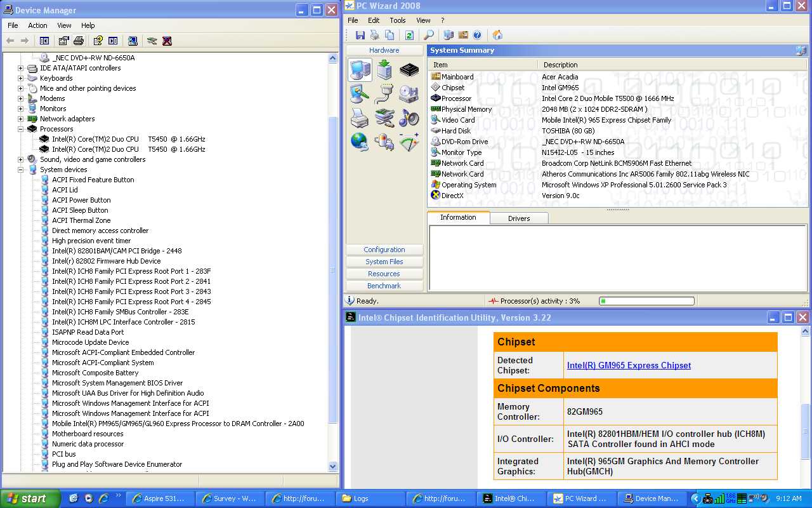Open the Logs folder taskbar button
Screen dimensions: 812x508
[371, 498]
